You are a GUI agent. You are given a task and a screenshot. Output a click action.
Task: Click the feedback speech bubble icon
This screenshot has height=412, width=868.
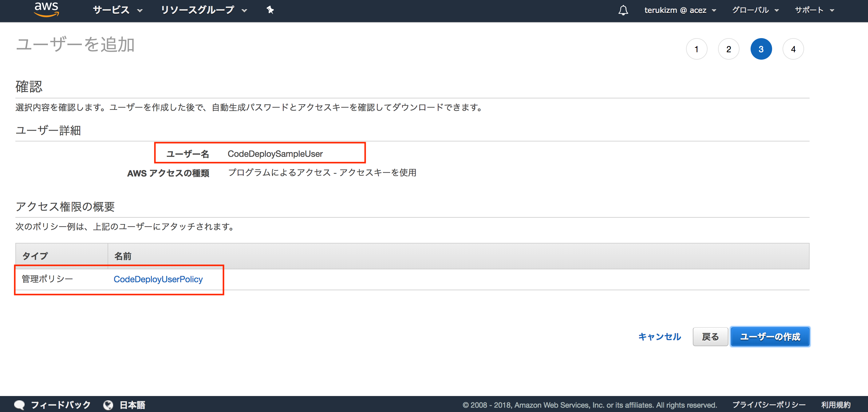click(x=20, y=405)
